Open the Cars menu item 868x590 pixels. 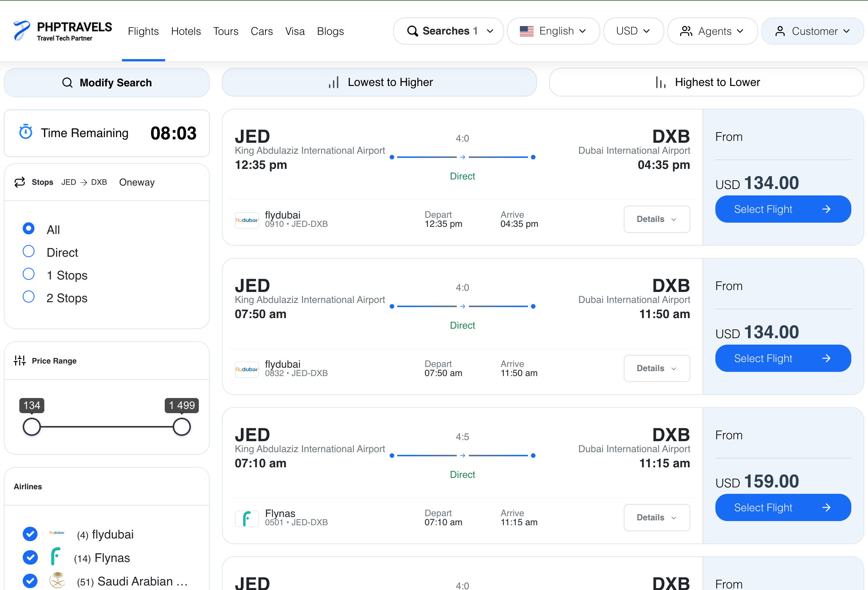tap(262, 31)
